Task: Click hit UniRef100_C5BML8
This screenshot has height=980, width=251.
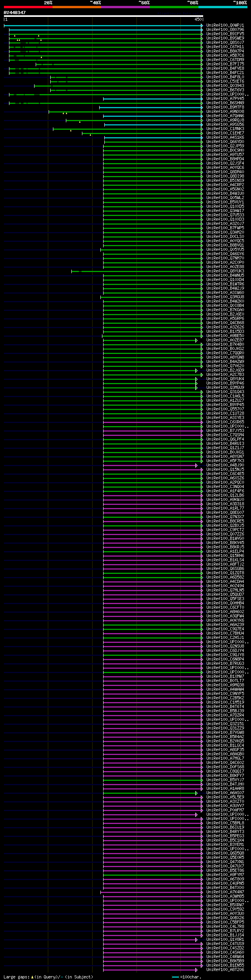Action: [225, 823]
